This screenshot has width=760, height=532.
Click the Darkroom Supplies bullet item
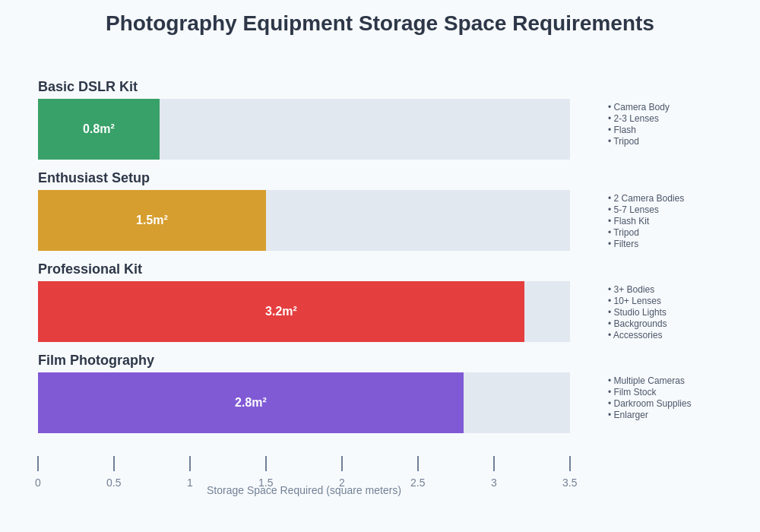click(649, 404)
